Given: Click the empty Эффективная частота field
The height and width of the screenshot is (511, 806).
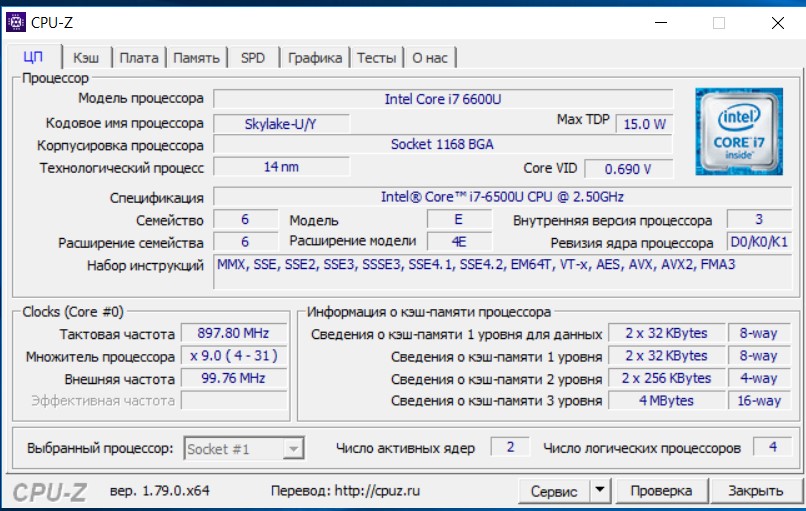Looking at the screenshot, I should pos(233,400).
